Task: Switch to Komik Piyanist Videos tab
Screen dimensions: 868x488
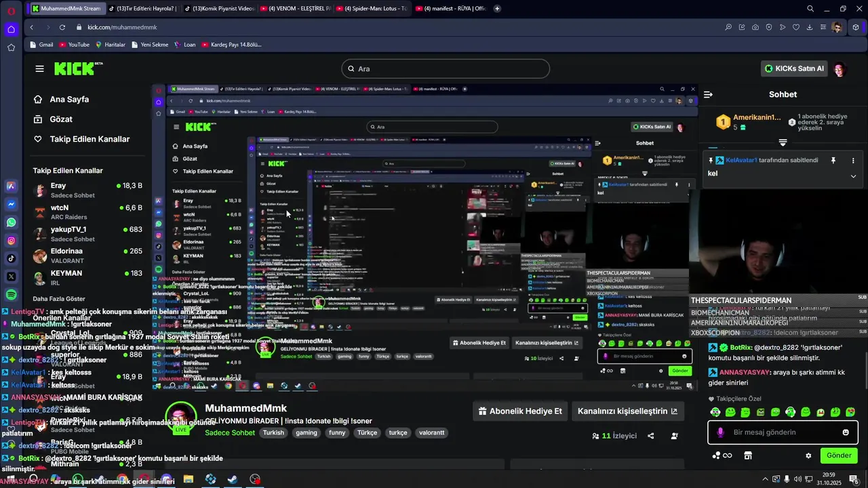Action: coord(218,9)
